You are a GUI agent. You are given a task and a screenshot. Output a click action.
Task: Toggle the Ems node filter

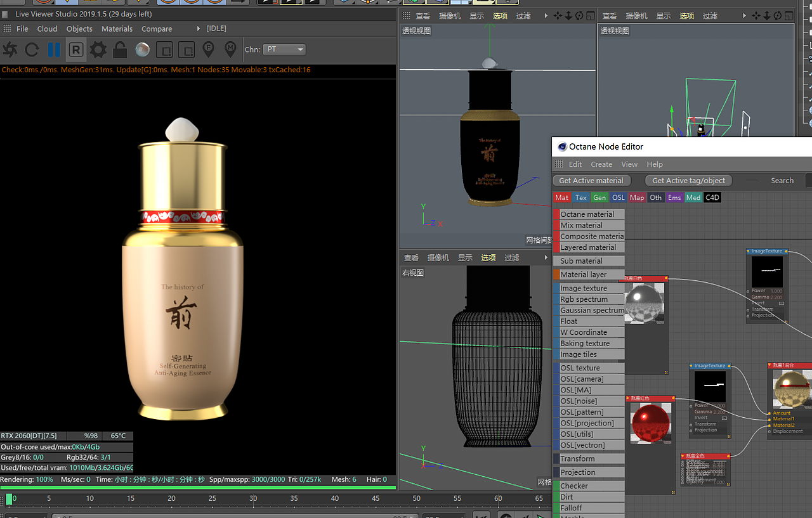pos(674,198)
